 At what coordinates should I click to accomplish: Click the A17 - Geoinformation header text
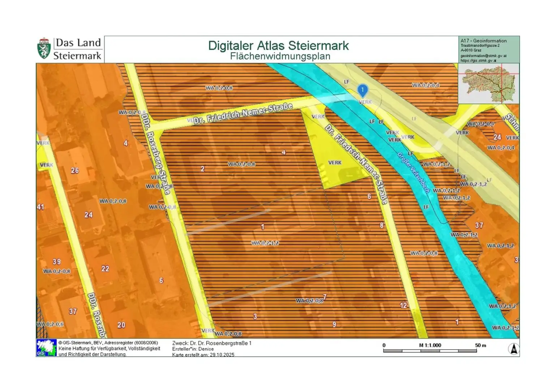pos(483,41)
